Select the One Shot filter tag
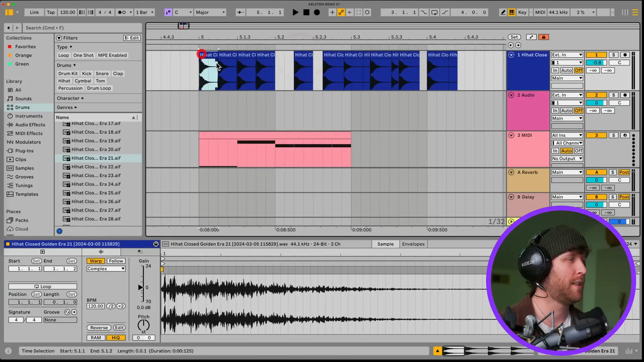This screenshot has height=362, width=644. pyautogui.click(x=84, y=55)
